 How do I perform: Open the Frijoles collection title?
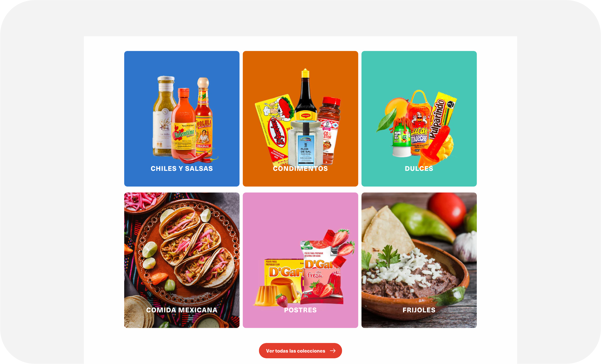pyautogui.click(x=419, y=310)
